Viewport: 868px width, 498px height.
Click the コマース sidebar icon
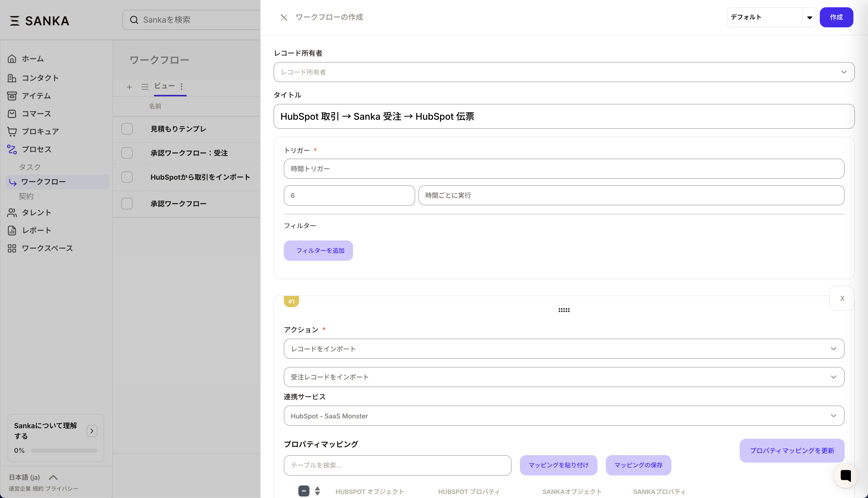pos(12,113)
